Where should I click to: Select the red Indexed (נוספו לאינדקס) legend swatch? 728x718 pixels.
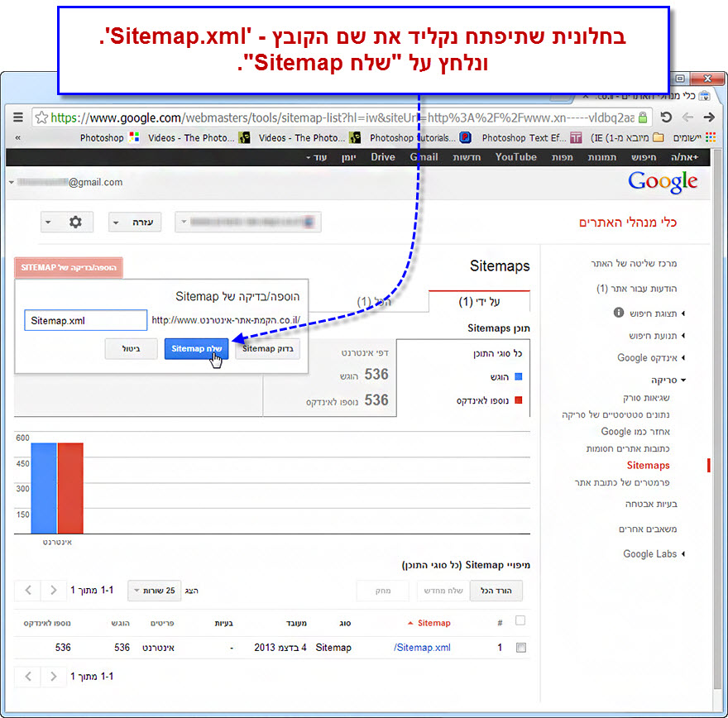click(519, 400)
